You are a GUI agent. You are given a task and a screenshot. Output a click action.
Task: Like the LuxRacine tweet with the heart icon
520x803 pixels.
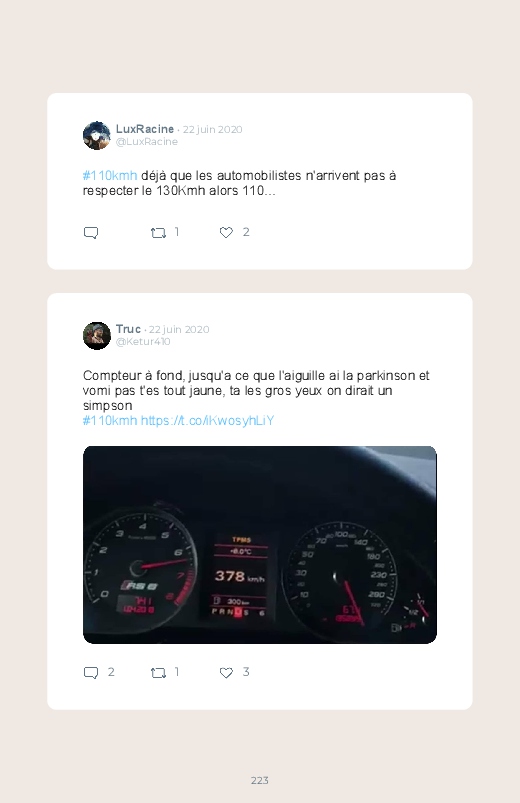point(226,233)
